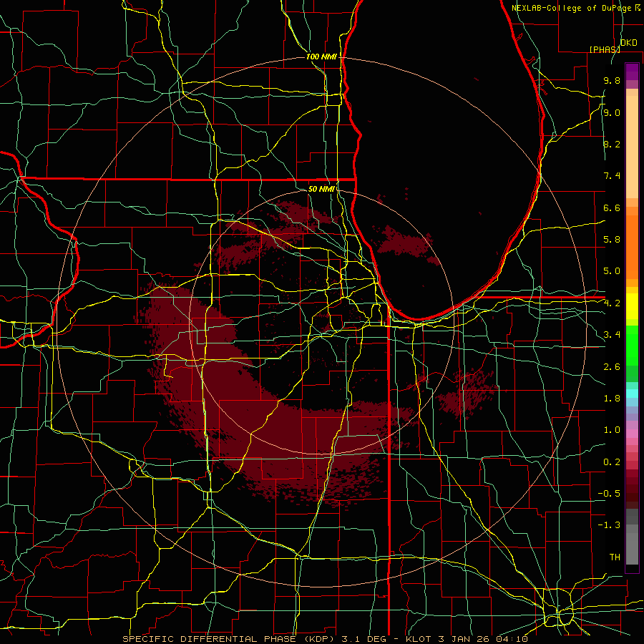Click the [PHAS] units label
The width and height of the screenshot is (644, 644).
coord(605,49)
